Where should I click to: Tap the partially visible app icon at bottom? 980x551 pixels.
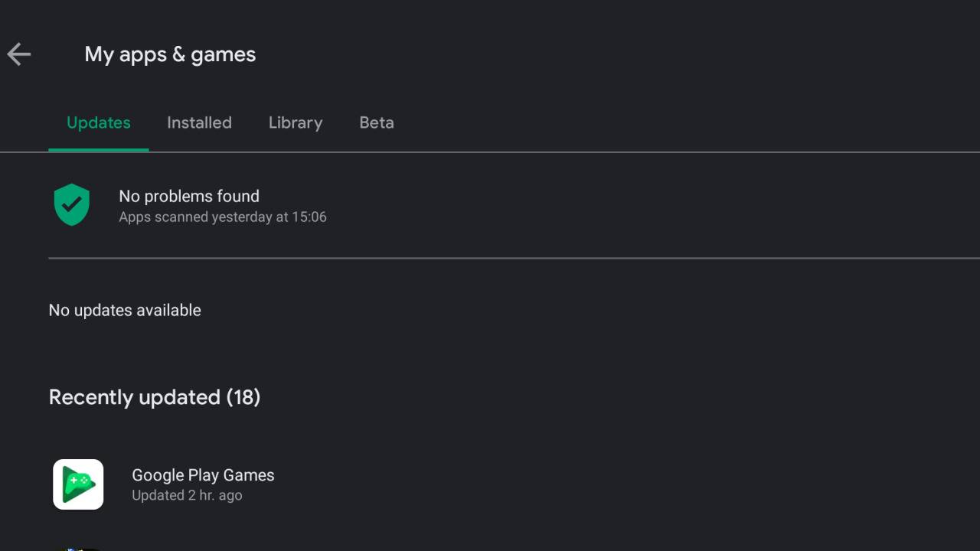[77, 549]
